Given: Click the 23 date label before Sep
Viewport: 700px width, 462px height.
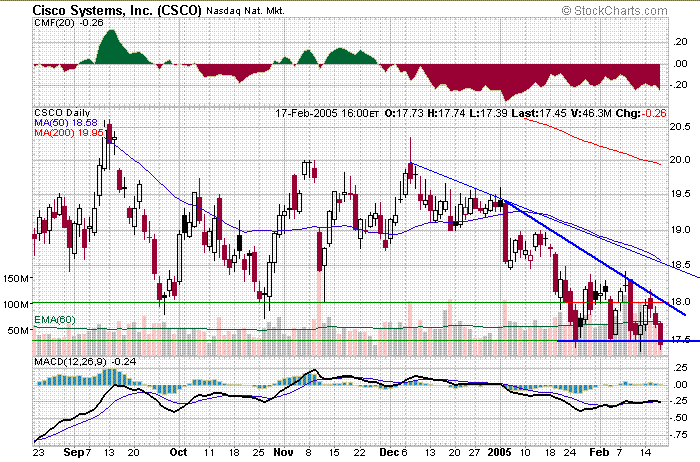Looking at the screenshot, I should click(38, 453).
